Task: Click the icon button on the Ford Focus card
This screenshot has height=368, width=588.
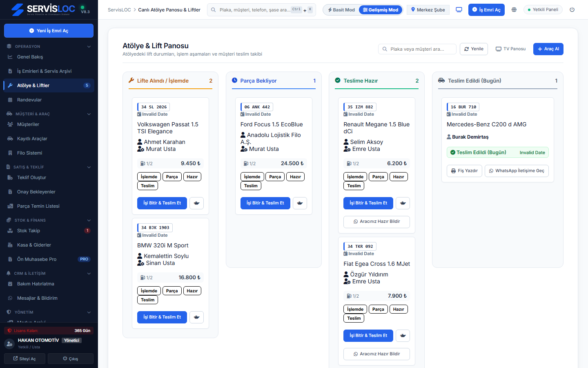Action: coord(300,203)
